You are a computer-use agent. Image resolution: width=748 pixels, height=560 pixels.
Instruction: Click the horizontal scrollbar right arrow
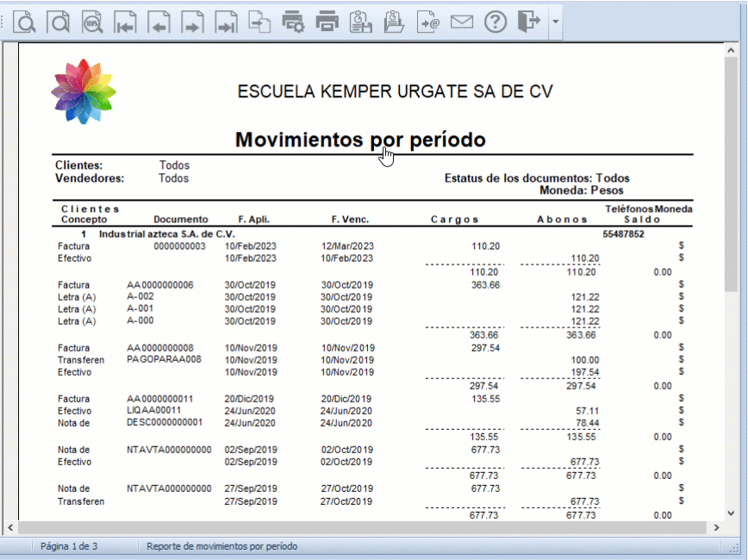[716, 528]
